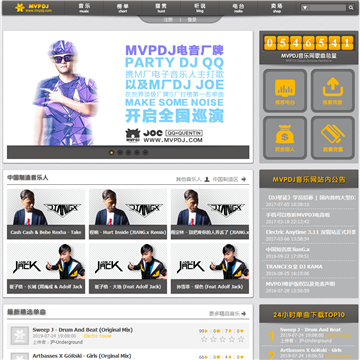Click the 更多精品音乐 more music link
This screenshot has height=360, width=360.
point(224,314)
